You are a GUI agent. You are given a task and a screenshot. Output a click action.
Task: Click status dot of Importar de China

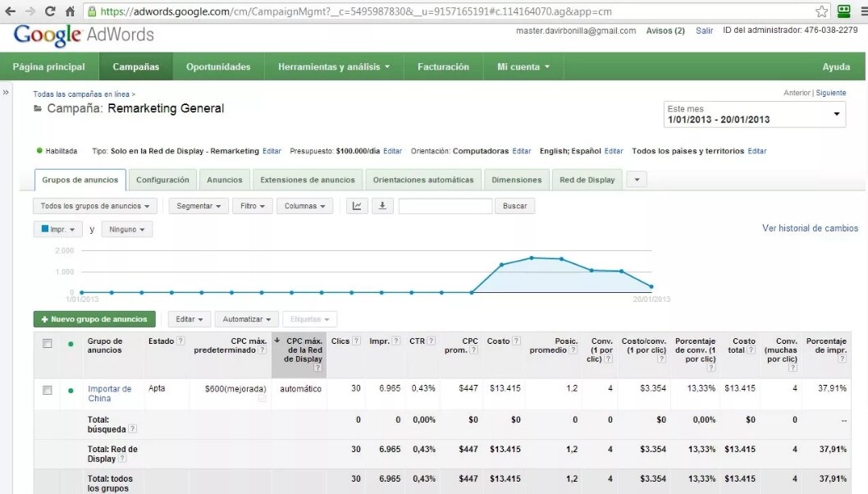point(71,391)
